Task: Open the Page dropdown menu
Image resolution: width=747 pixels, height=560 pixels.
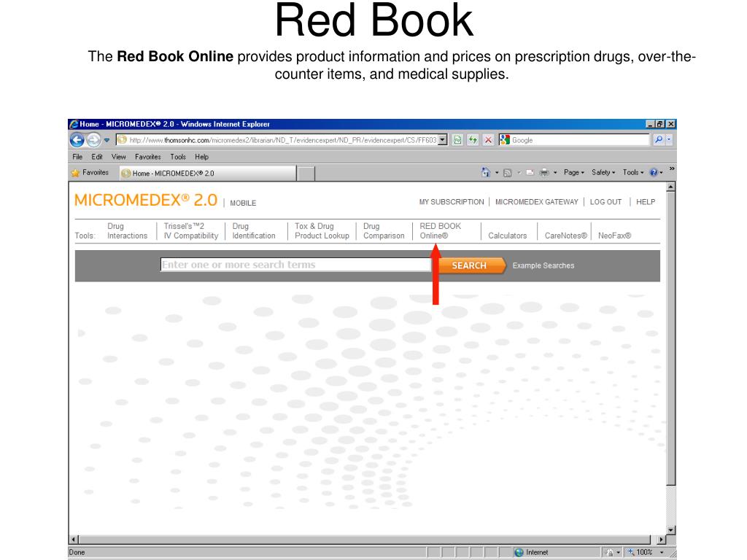Action: 573,172
